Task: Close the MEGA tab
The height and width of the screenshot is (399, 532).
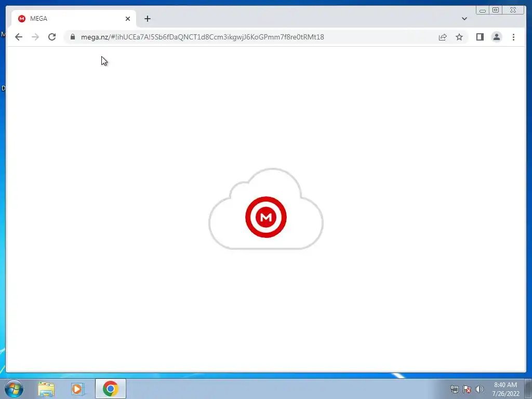Action: (128, 19)
